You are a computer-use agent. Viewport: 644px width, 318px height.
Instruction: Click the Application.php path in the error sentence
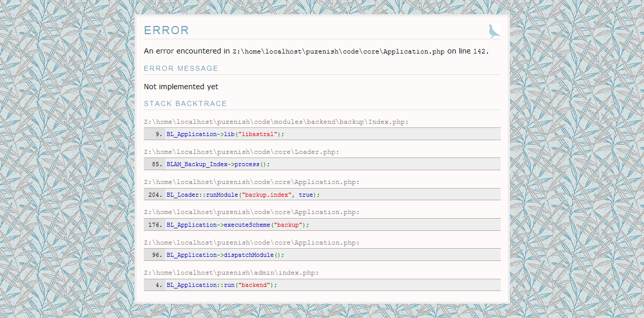click(x=339, y=51)
